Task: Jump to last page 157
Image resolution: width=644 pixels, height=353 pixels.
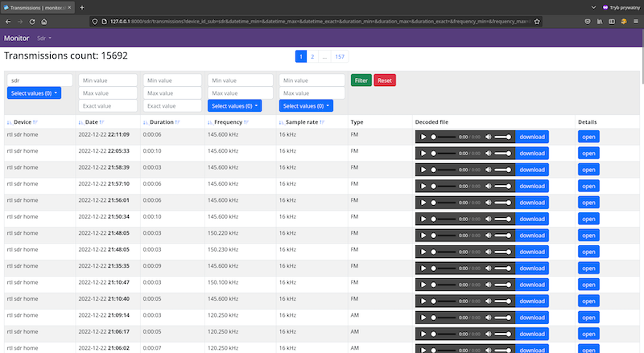Action: pos(340,56)
